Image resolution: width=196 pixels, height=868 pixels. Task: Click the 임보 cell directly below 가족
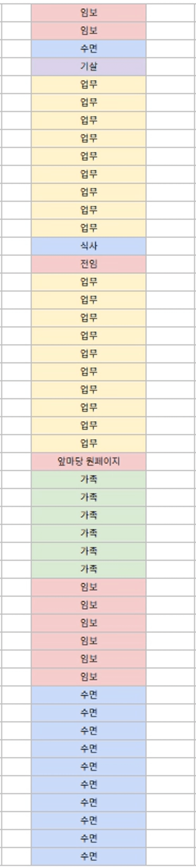click(89, 587)
